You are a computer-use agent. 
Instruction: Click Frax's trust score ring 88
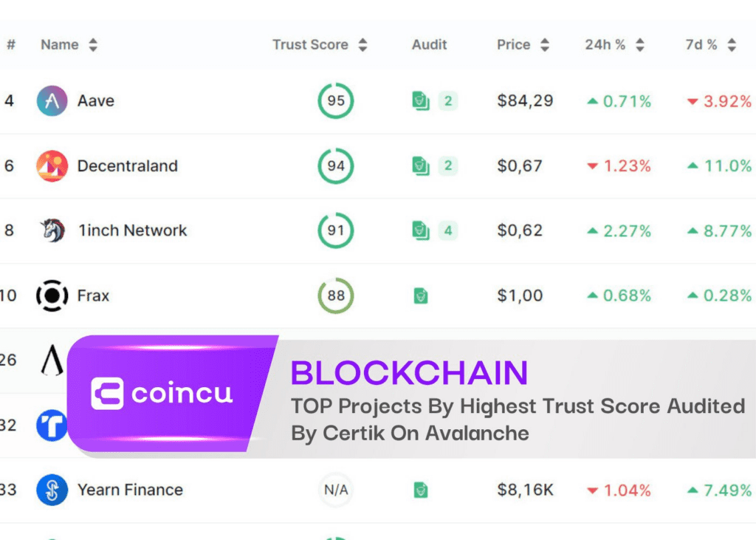[336, 295]
